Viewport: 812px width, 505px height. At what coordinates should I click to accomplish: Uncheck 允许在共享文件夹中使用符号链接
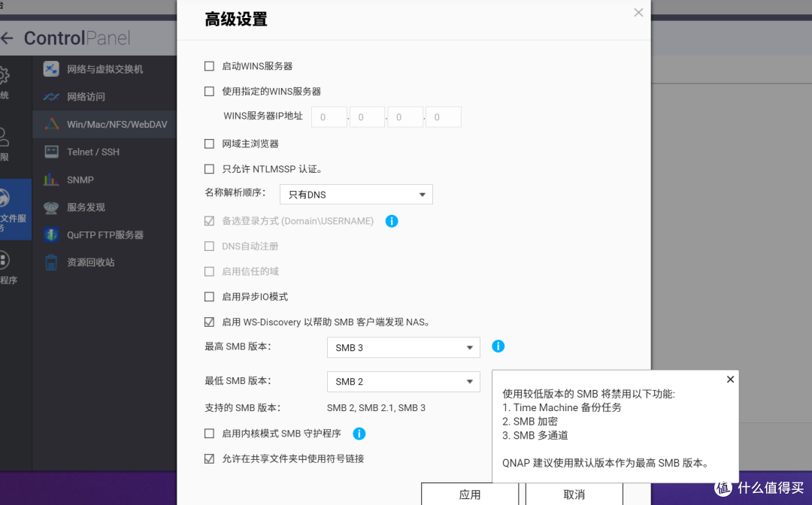click(x=209, y=459)
